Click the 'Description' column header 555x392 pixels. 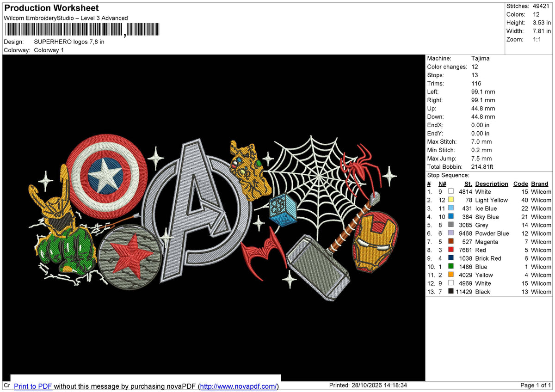tap(492, 184)
